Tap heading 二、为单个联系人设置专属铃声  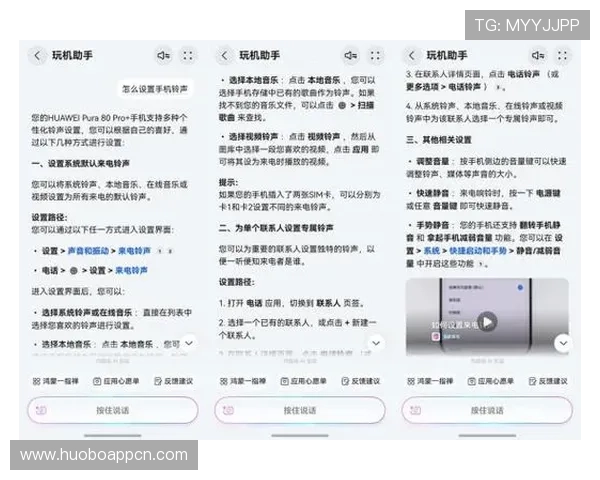point(276,228)
